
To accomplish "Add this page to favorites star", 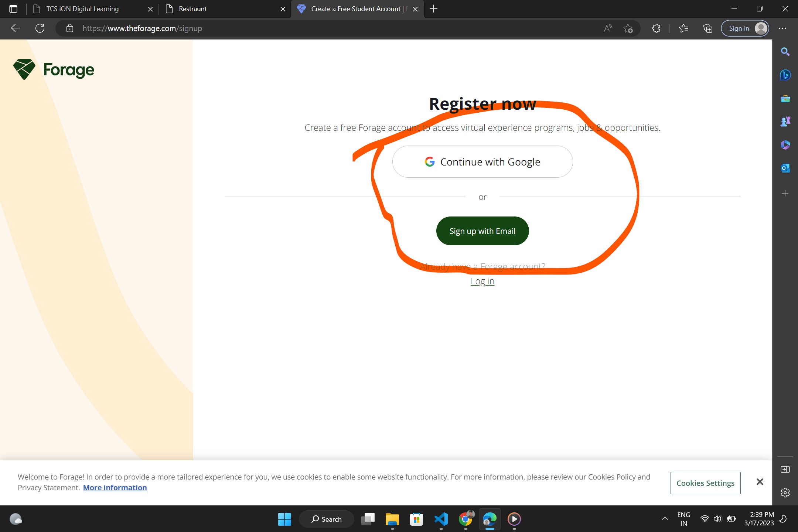I will click(628, 28).
